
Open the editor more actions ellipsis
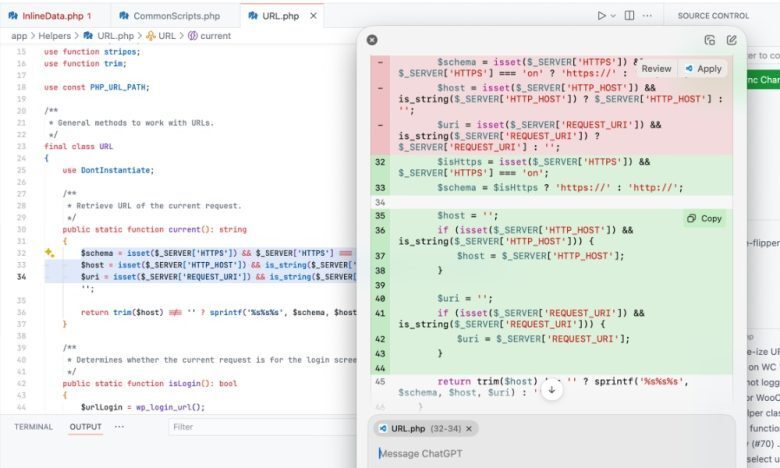click(x=647, y=16)
